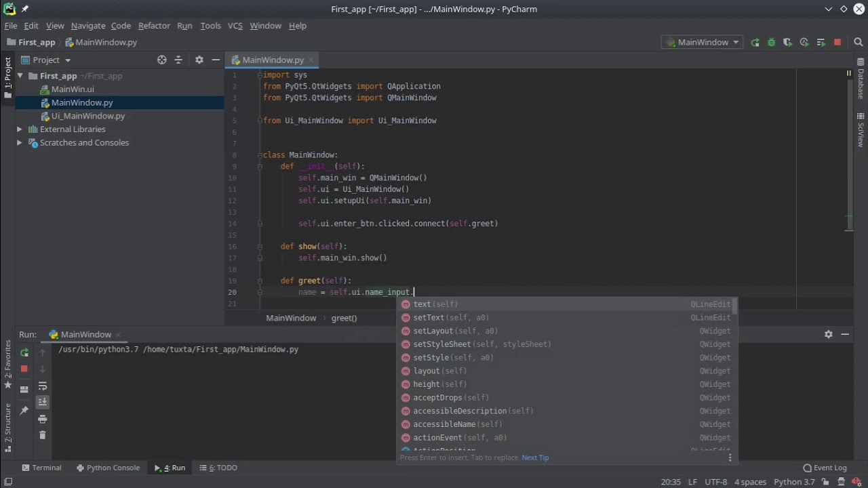Viewport: 868px width, 488px height.
Task: Open the SciView side panel
Action: point(861,130)
